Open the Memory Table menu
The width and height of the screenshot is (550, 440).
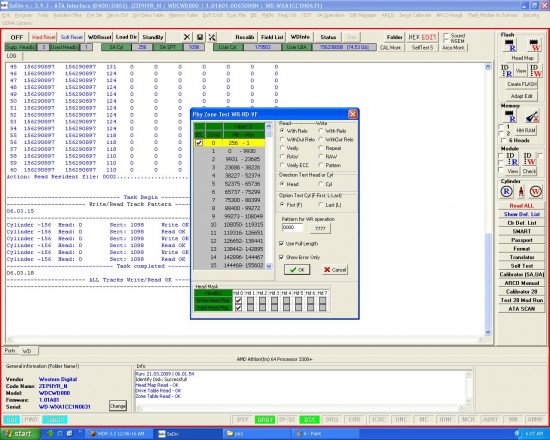click(183, 15)
